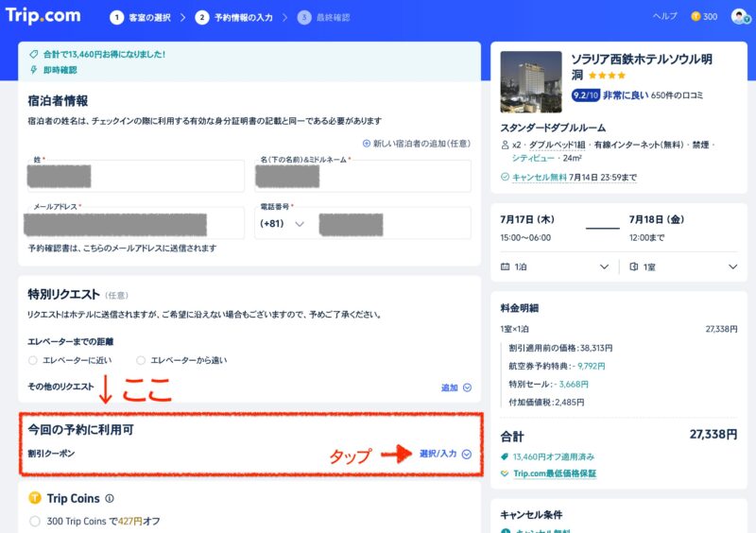756x533 pixels.
Task: Select step 3 最終確認
Action: tap(323, 18)
